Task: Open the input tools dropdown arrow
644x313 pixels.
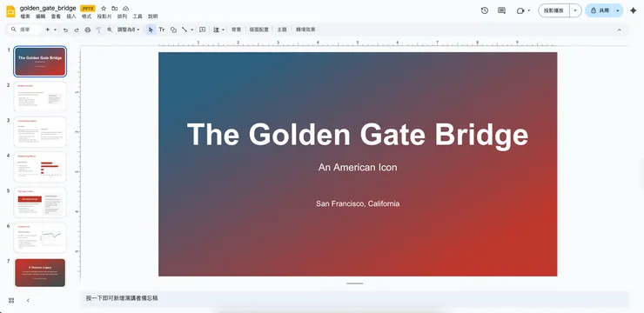Action: click(x=223, y=30)
